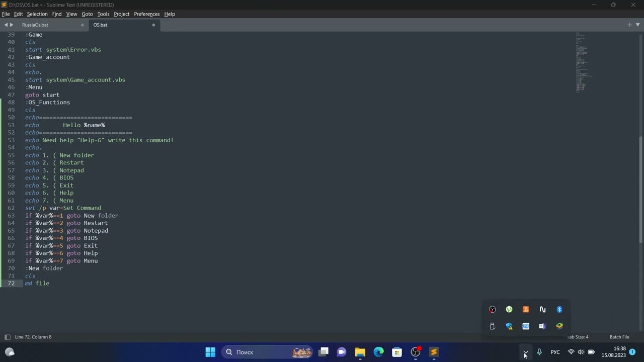The image size is (644, 362).
Task: Open Bluetooth devices tray icon
Action: [x=559, y=310]
